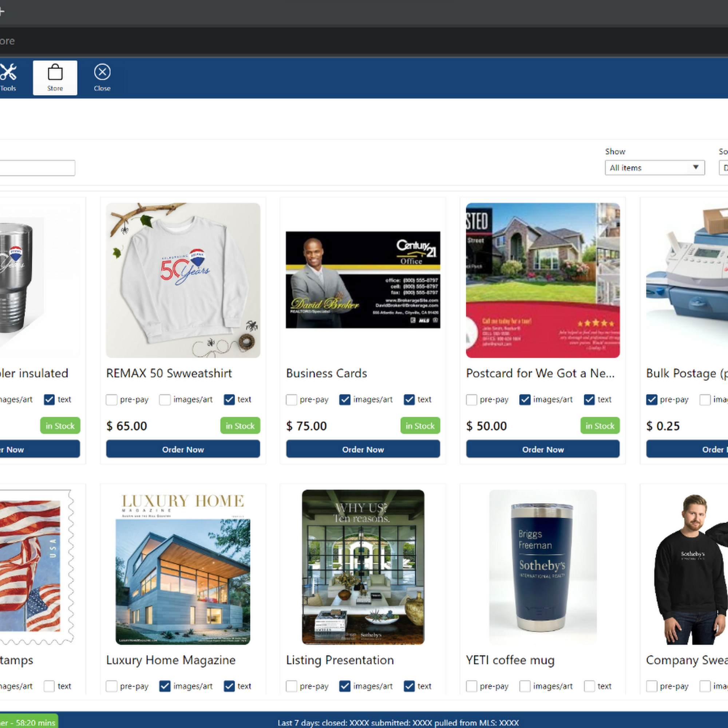The width and height of the screenshot is (728, 728).
Task: Click the Store shopping bag icon
Action: coord(55,72)
